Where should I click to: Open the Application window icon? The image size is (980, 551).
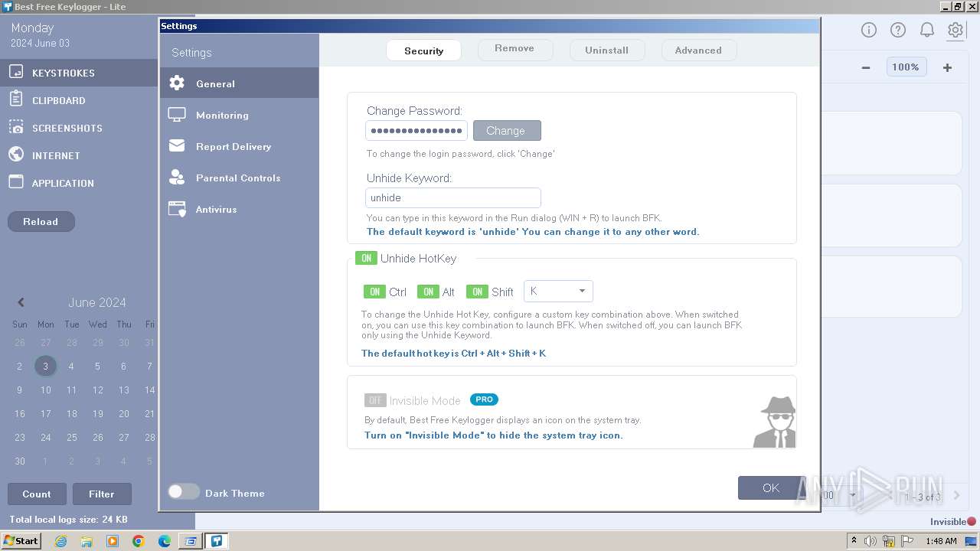(16, 182)
